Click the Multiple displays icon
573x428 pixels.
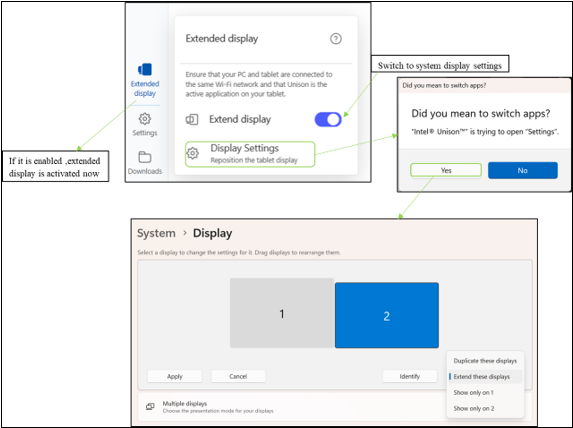click(150, 406)
